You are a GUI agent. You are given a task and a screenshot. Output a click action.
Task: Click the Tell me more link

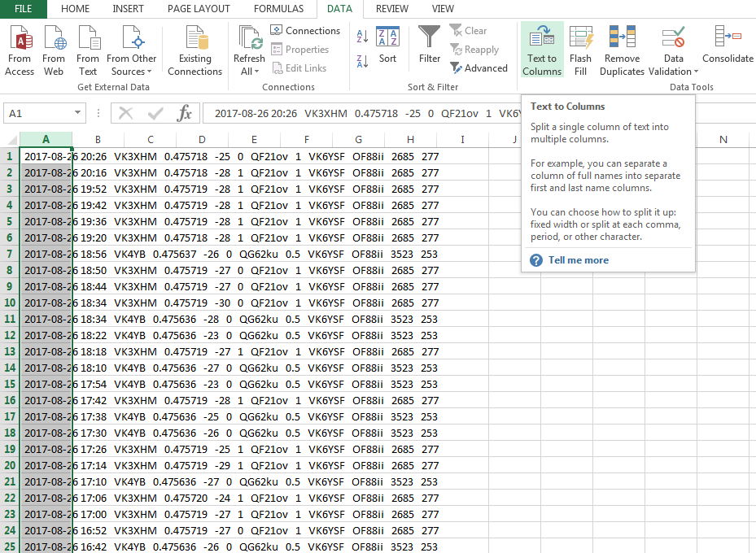point(578,260)
